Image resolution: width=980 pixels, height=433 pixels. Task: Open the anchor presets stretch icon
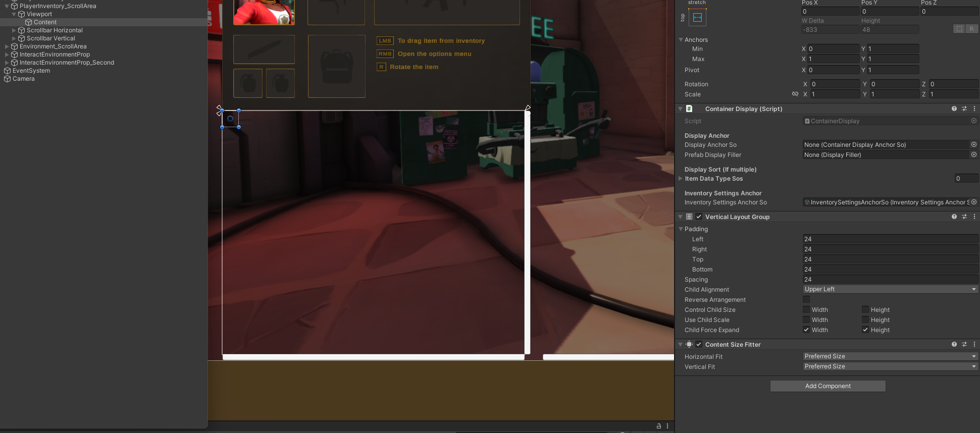pos(697,18)
